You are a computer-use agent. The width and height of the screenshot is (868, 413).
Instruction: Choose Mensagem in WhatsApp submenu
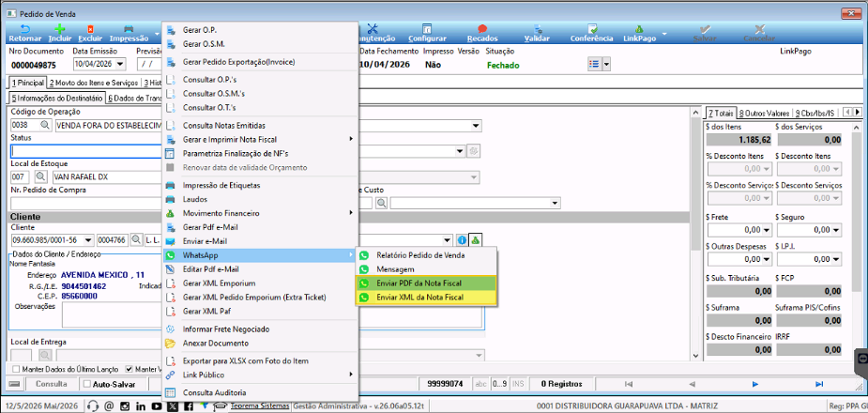pos(426,269)
